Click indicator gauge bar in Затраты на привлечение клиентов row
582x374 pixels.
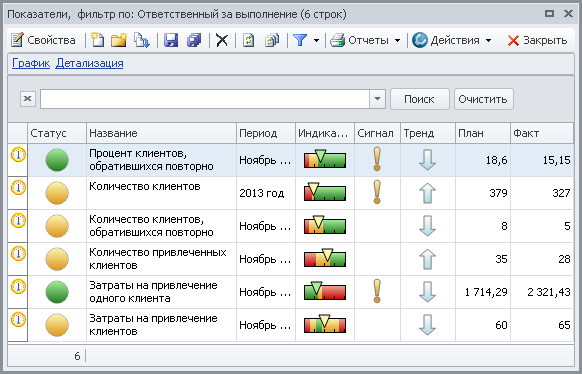[325, 324]
